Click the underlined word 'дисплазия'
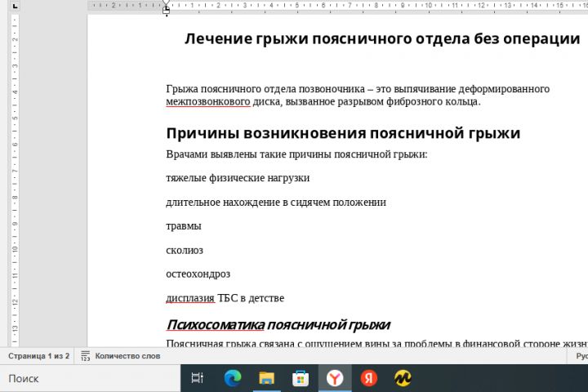This screenshot has height=392, width=588. 190,298
